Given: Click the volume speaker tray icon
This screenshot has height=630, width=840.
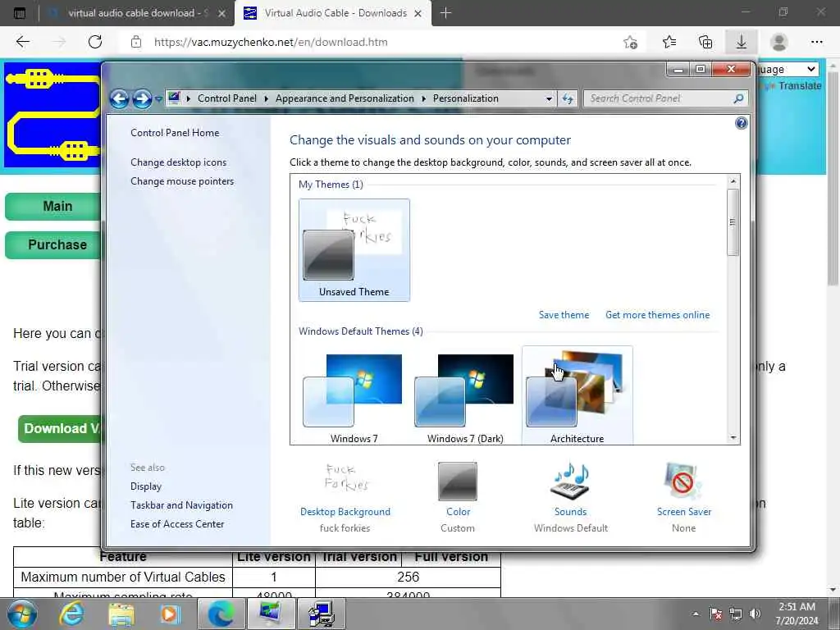Looking at the screenshot, I should tap(756, 614).
